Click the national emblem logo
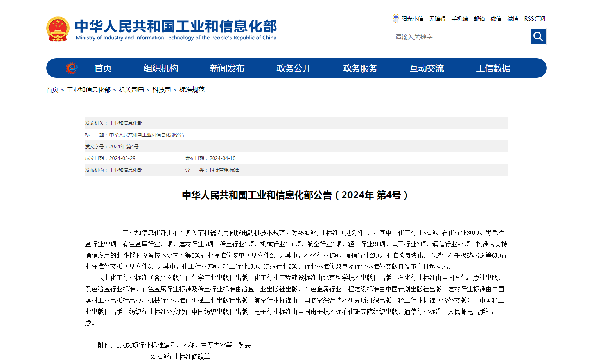594x364 pixels. click(x=58, y=29)
